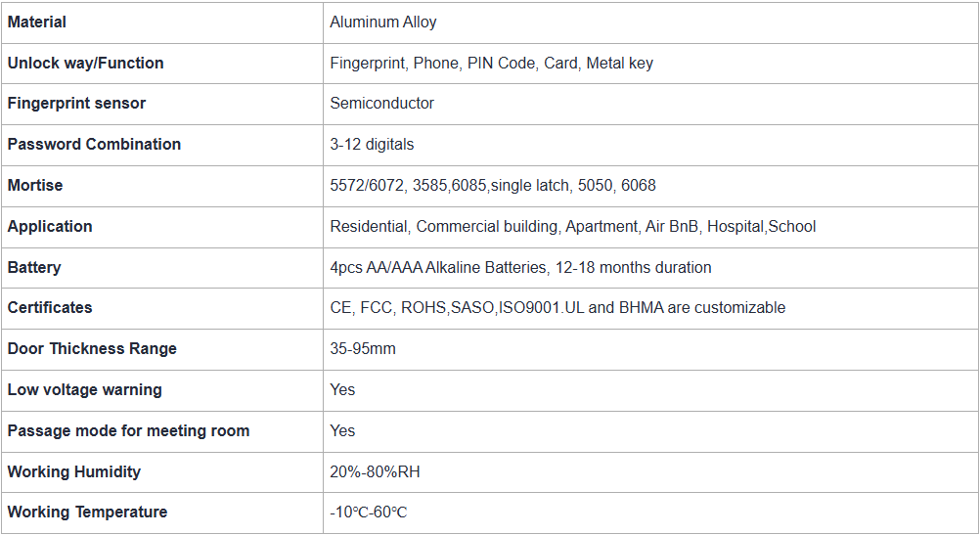
Task: Click the Door Thickness Range label
Action: pyautogui.click(x=92, y=348)
